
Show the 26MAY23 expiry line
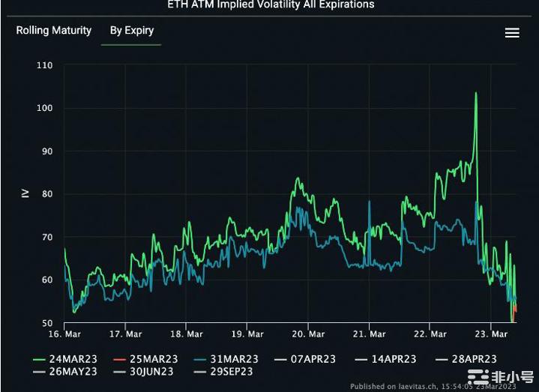pyautogui.click(x=69, y=372)
